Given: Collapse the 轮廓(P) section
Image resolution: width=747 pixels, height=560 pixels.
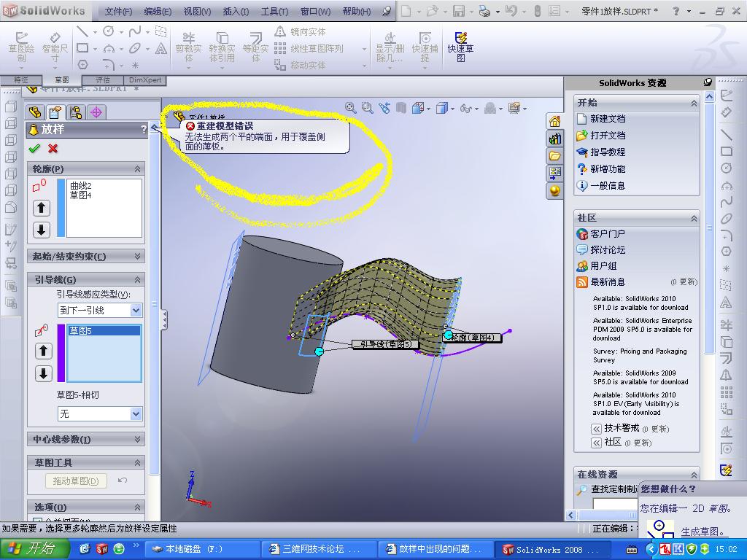Looking at the screenshot, I should click(x=137, y=169).
